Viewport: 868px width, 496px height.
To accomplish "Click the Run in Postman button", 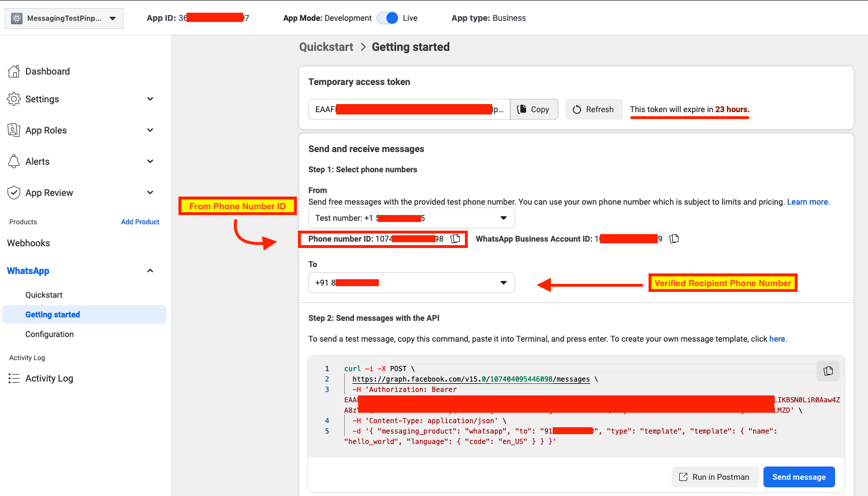I will (715, 477).
